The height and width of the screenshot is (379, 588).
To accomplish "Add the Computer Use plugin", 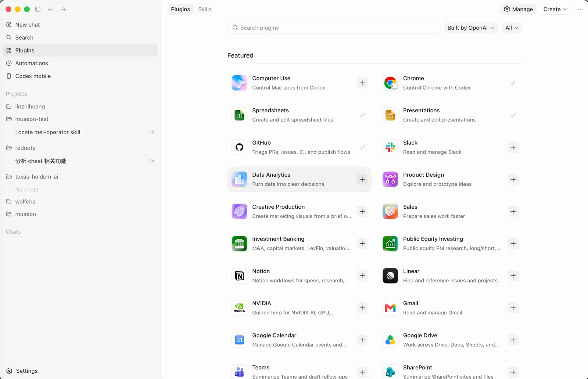I will (x=362, y=83).
